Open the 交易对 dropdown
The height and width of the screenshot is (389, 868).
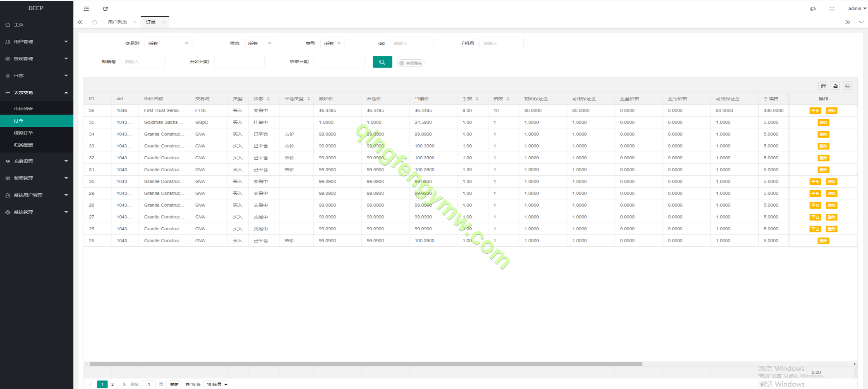(168, 43)
